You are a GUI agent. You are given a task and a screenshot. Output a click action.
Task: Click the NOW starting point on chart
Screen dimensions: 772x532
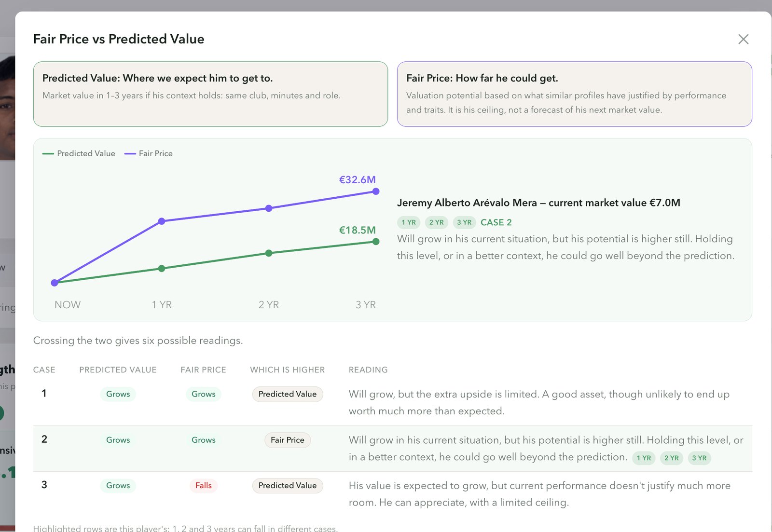click(55, 283)
